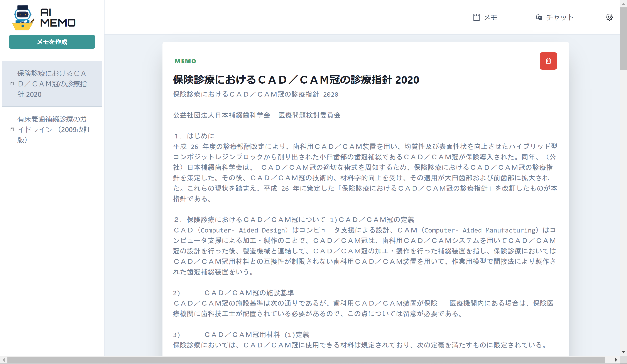Click the horizontal scroll left arrow
627x364 pixels.
click(3, 360)
